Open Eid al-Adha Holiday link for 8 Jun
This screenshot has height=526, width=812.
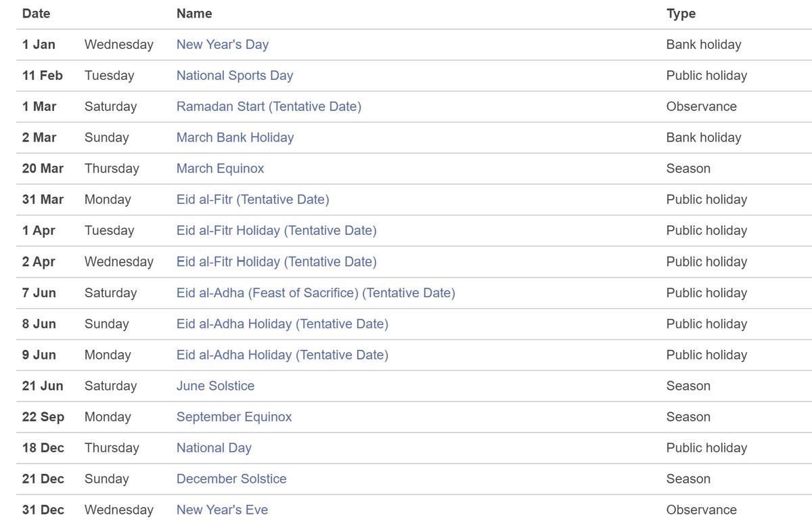pos(282,324)
